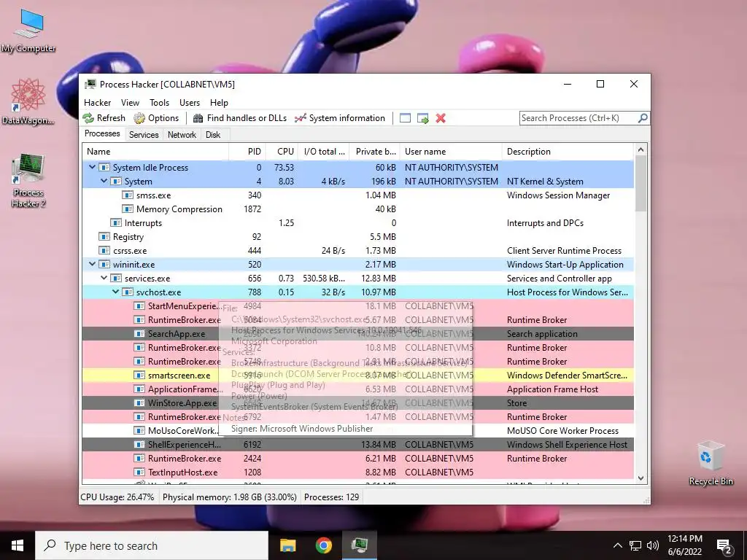The width and height of the screenshot is (747, 560).
Task: Switch to the Network tab
Action: pyautogui.click(x=182, y=135)
